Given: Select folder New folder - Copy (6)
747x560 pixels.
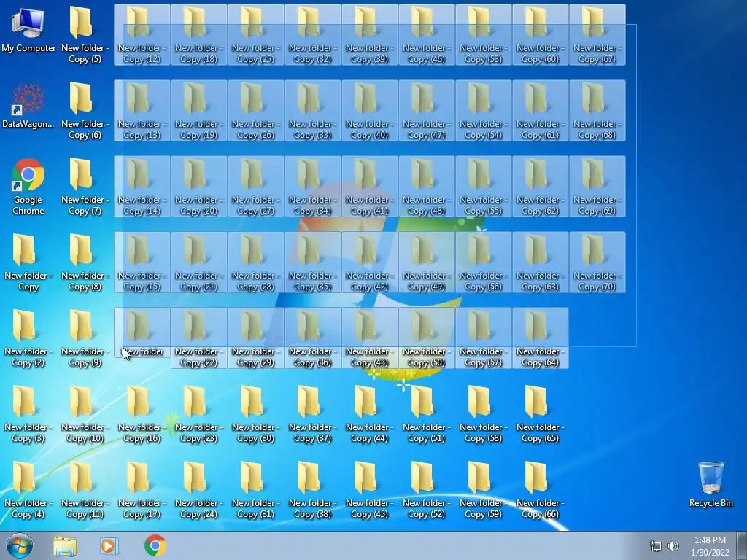Looking at the screenshot, I should click(85, 111).
